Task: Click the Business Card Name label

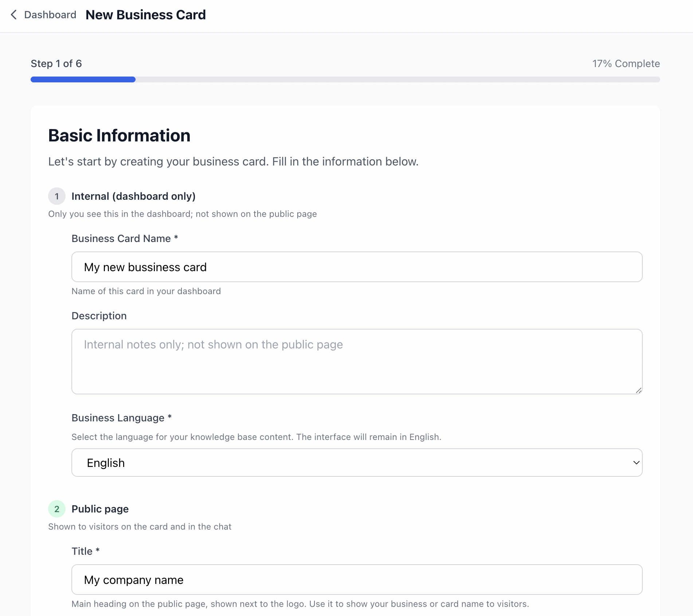Action: (121, 239)
